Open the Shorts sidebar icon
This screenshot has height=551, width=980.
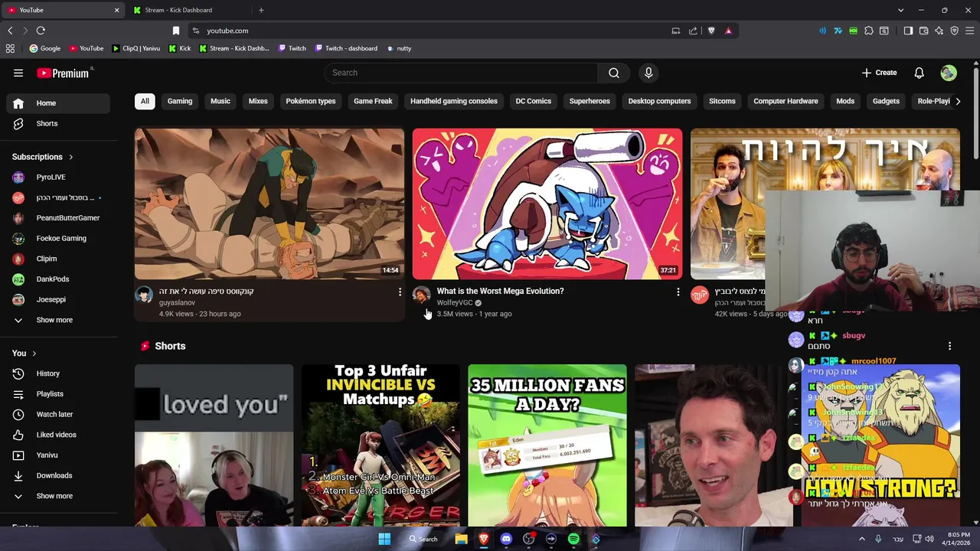pos(18,123)
